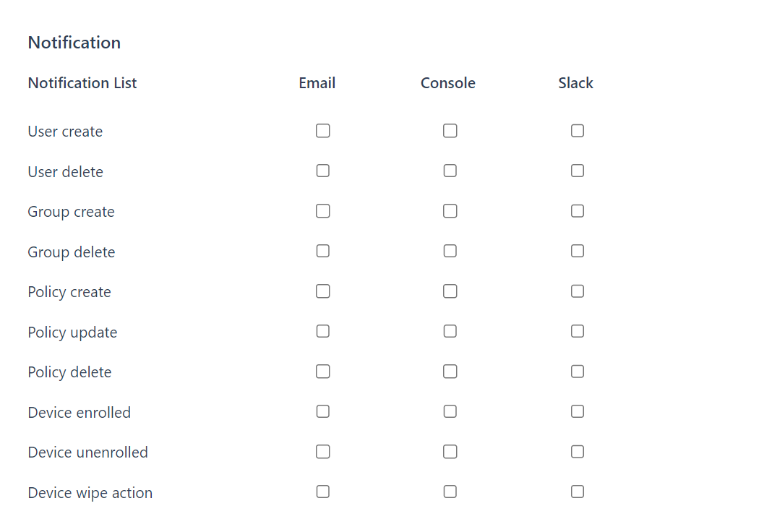Check Console box for Policy create
Image resolution: width=764 pixels, height=532 pixels.
point(450,291)
